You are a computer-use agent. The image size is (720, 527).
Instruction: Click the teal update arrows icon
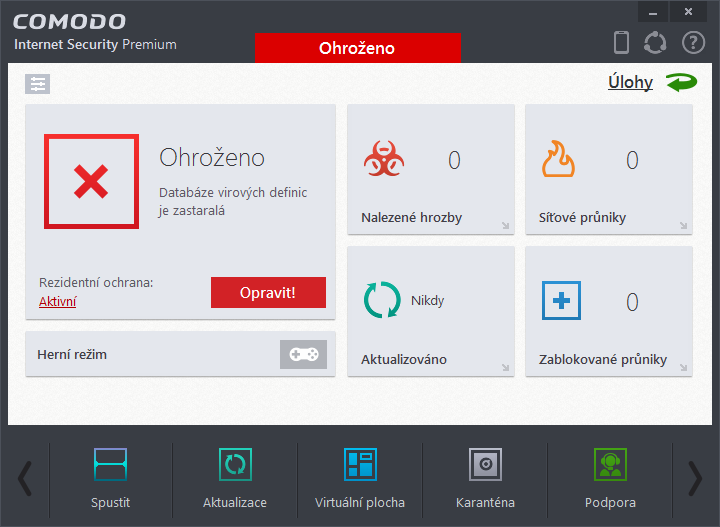pyautogui.click(x=382, y=300)
